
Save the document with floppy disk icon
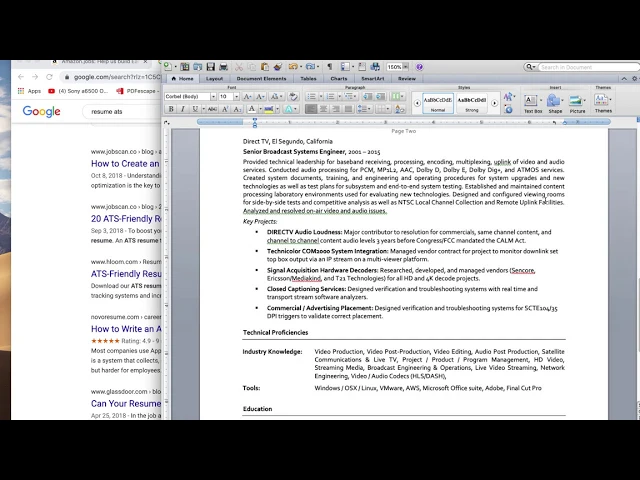[211, 67]
